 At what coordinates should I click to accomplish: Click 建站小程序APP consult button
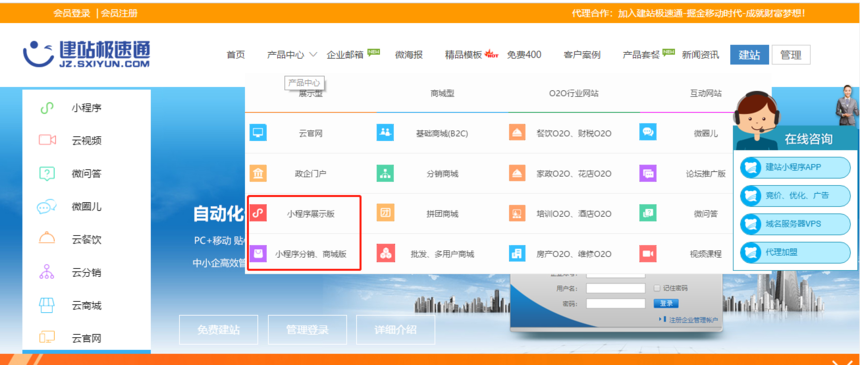tap(795, 167)
